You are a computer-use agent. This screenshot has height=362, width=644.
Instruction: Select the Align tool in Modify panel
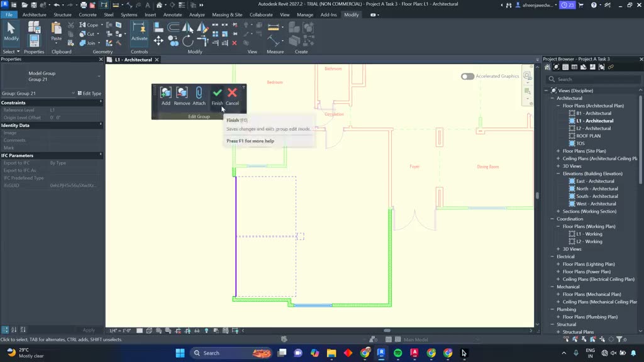[x=158, y=27]
